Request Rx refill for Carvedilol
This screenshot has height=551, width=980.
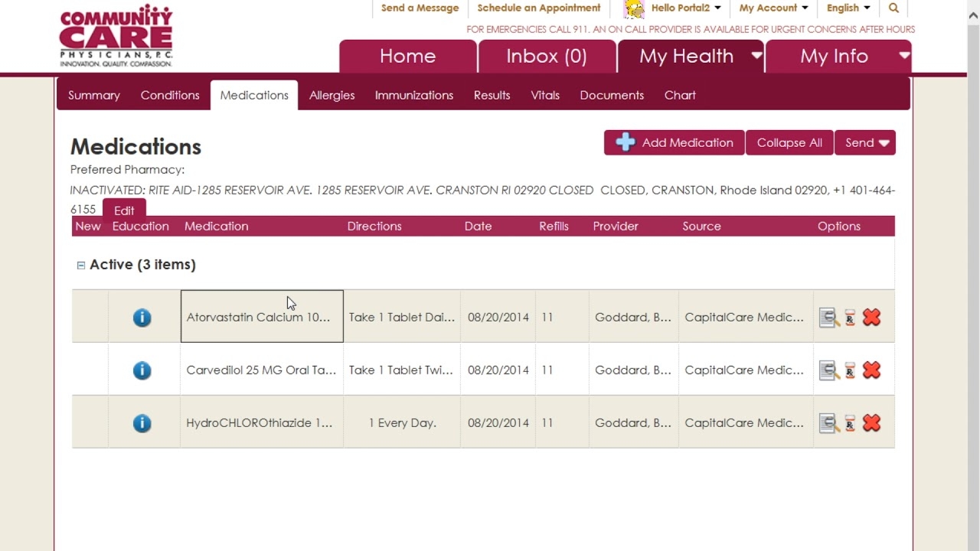click(x=850, y=370)
